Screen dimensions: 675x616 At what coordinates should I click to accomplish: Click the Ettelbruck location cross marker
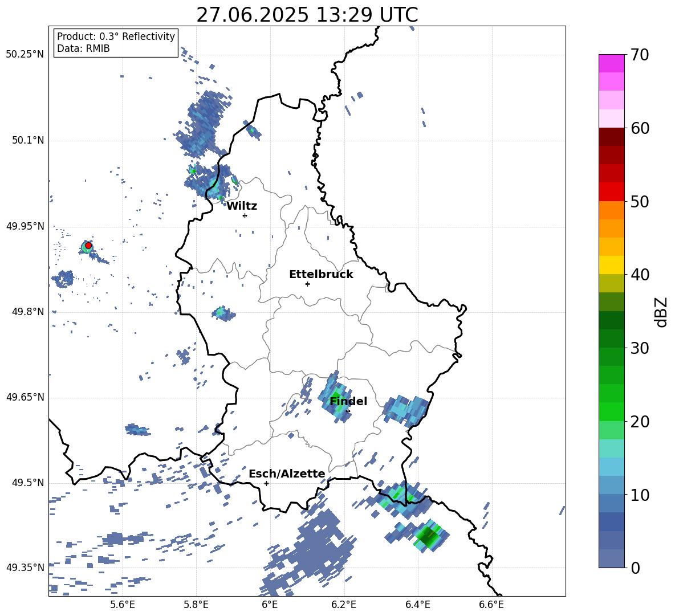[x=307, y=284]
